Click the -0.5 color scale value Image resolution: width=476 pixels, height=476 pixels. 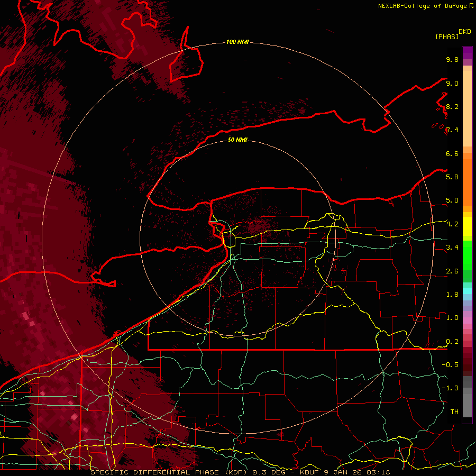(450, 364)
